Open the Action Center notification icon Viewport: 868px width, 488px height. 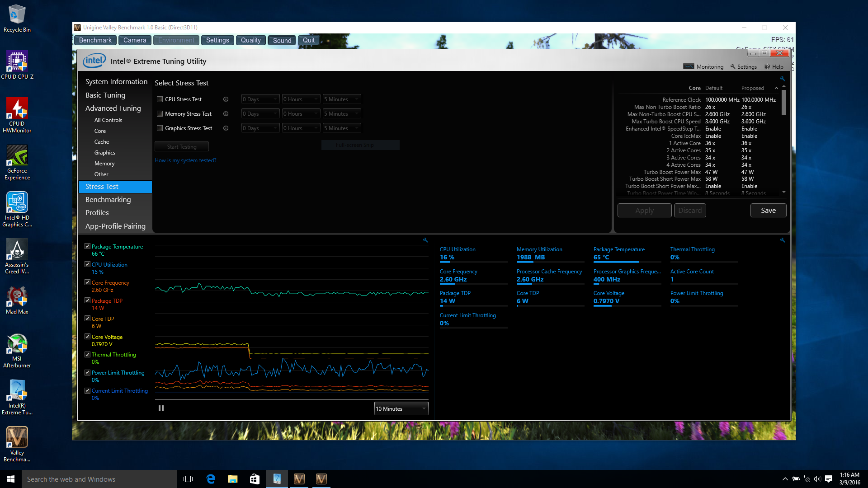point(829,479)
